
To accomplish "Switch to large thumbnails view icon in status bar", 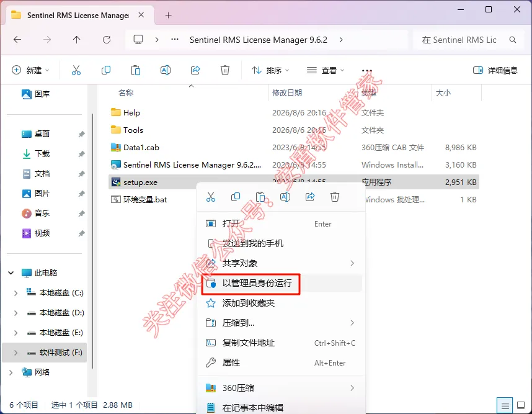I will click(x=521, y=405).
